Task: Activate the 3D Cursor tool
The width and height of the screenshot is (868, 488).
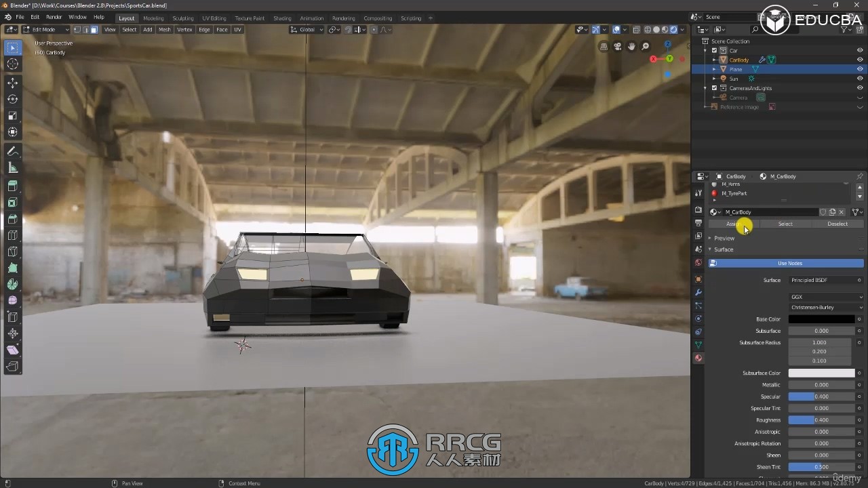Action: [x=12, y=64]
